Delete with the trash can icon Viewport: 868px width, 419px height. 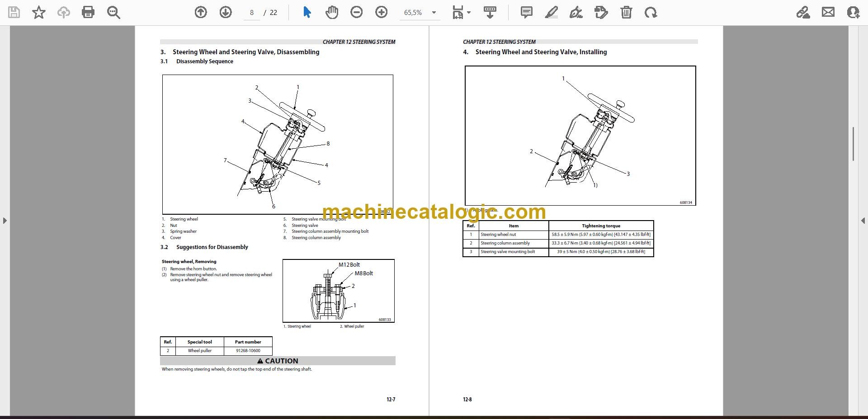click(x=626, y=12)
